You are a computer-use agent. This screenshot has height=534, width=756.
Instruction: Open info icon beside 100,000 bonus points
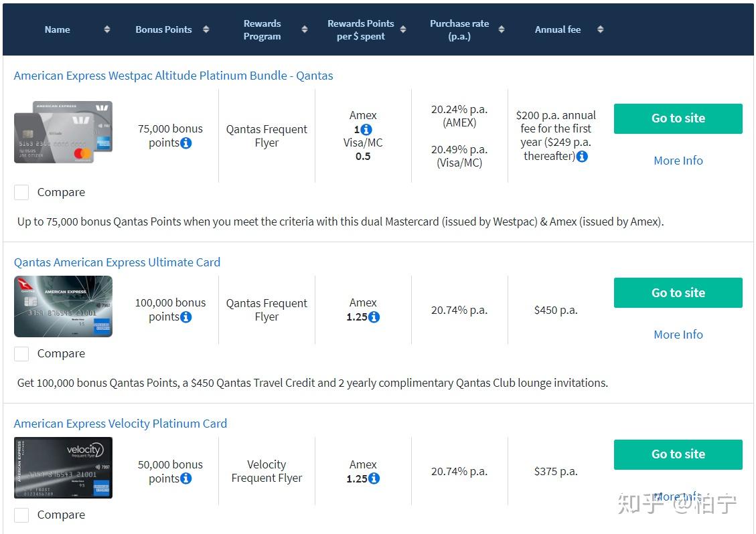click(185, 317)
